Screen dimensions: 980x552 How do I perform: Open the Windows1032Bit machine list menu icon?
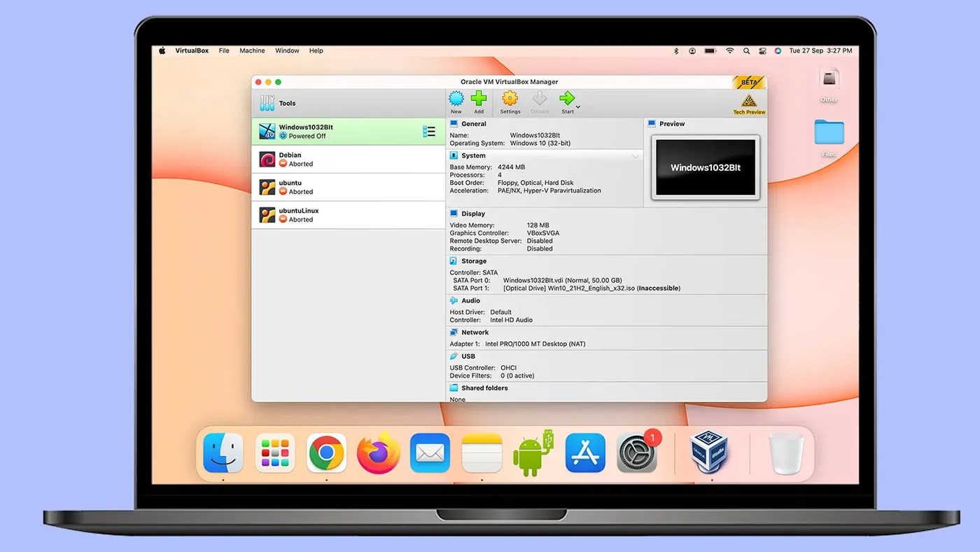coord(429,132)
